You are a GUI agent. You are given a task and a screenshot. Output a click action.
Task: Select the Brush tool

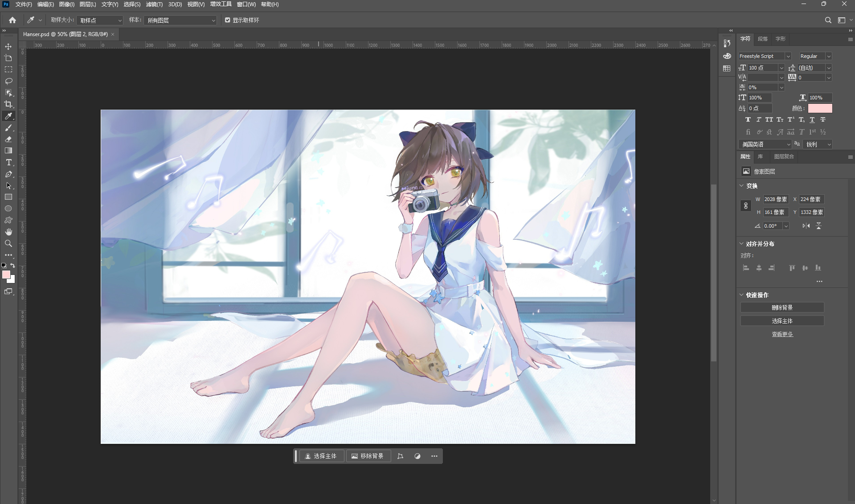(x=8, y=127)
